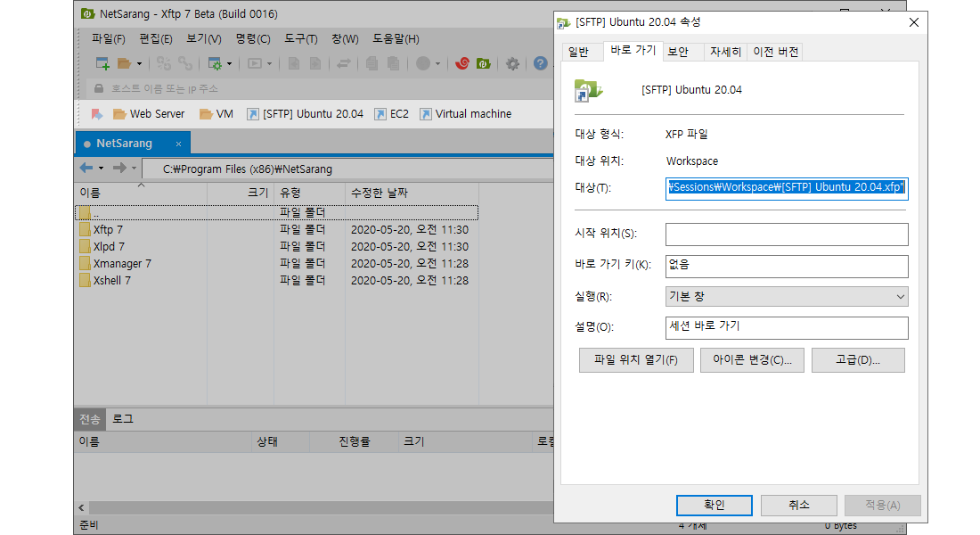Screen dimensions: 980x535
Task: Click the 고급(D)... button
Action: (x=858, y=360)
